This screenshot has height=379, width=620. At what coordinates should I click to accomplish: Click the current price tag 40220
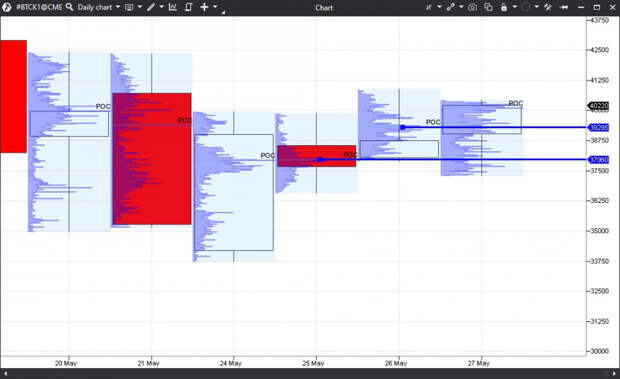pyautogui.click(x=599, y=106)
